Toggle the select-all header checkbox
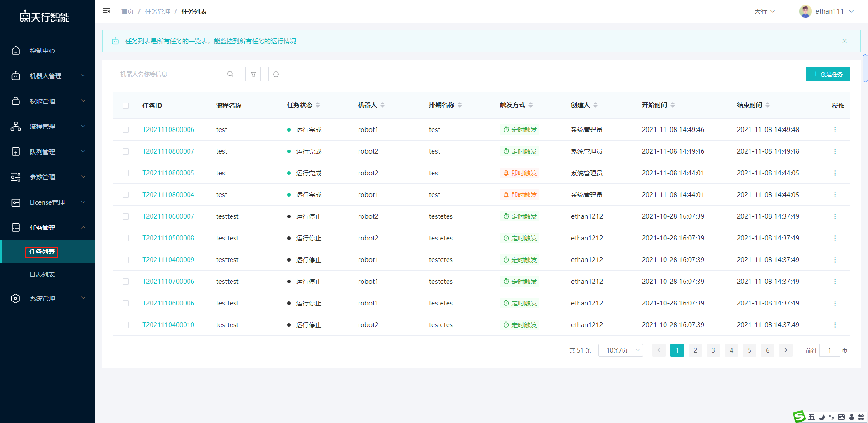This screenshot has height=423, width=868. [126, 106]
